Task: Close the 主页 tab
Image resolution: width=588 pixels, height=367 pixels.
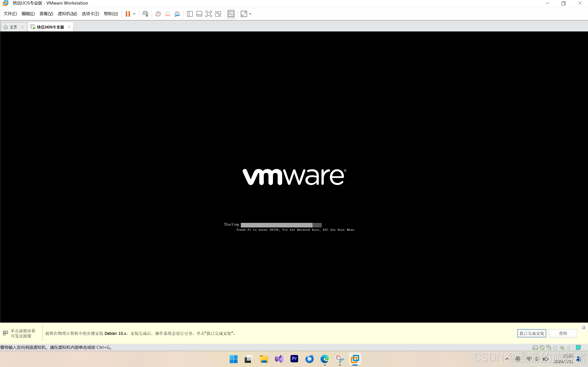Action: (23, 27)
